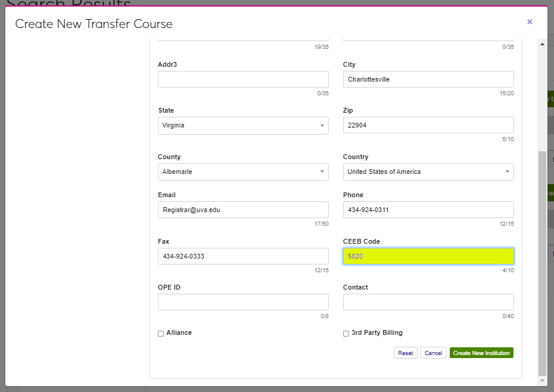Image resolution: width=554 pixels, height=392 pixels.
Task: Click the Cancel button
Action: pyautogui.click(x=433, y=353)
